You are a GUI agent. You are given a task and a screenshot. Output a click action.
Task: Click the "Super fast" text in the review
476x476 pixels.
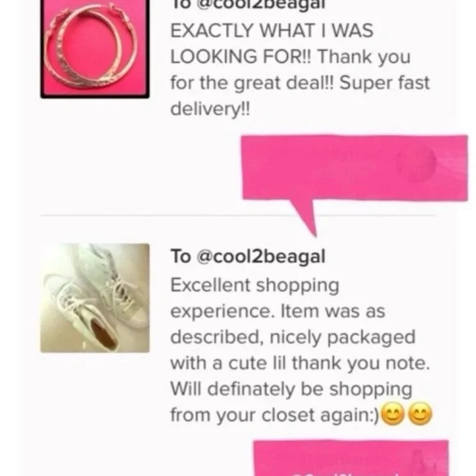[385, 83]
